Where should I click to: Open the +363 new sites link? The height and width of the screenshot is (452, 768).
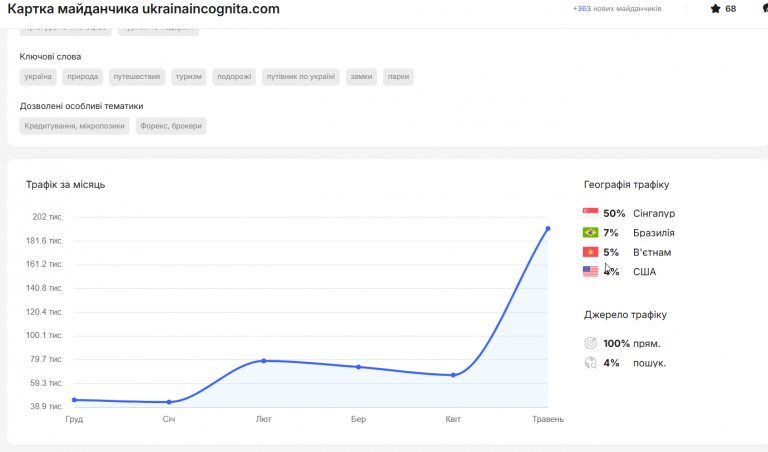[x=617, y=8]
